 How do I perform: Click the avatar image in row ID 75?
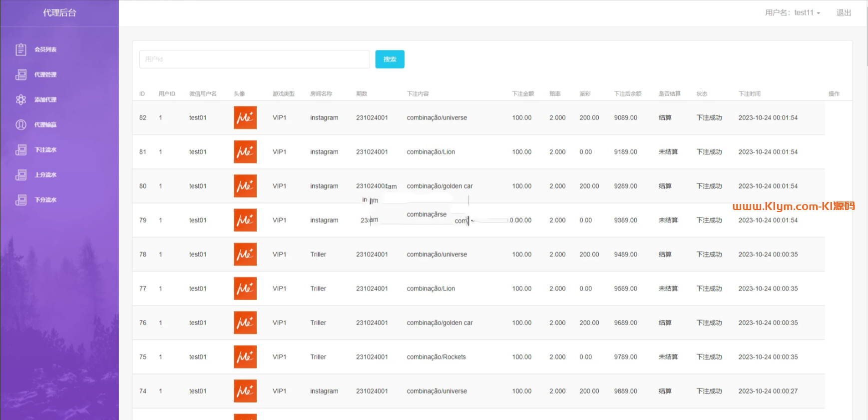pos(245,356)
